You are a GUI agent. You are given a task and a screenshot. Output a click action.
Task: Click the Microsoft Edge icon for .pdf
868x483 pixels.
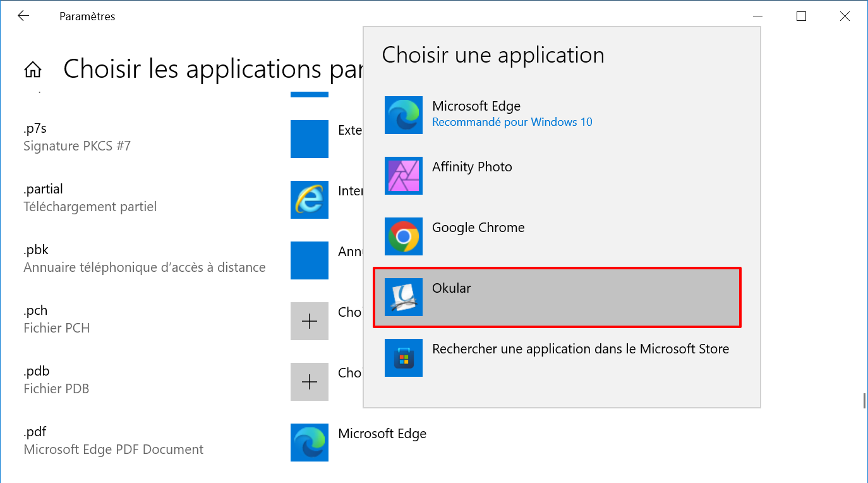tap(310, 443)
